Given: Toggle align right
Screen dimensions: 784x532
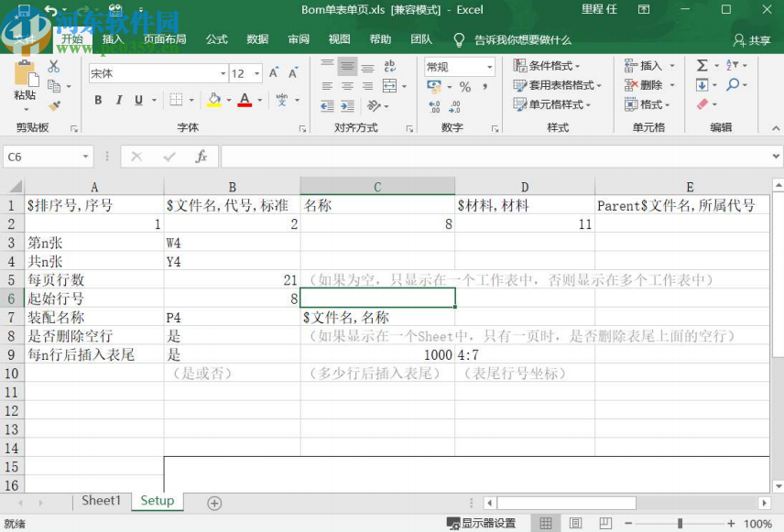Looking at the screenshot, I should (367, 86).
